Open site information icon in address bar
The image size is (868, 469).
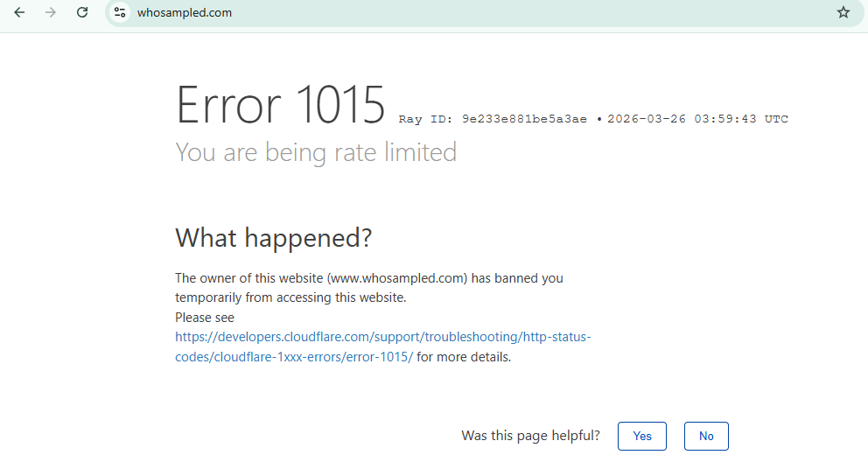120,12
